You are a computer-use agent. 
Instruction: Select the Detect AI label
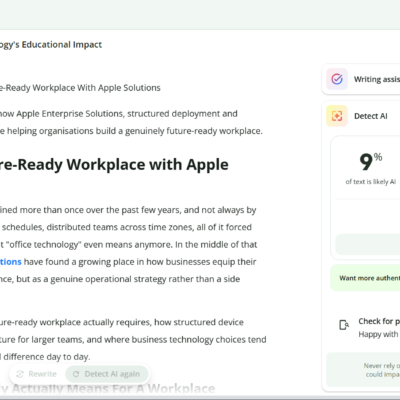pos(371,116)
